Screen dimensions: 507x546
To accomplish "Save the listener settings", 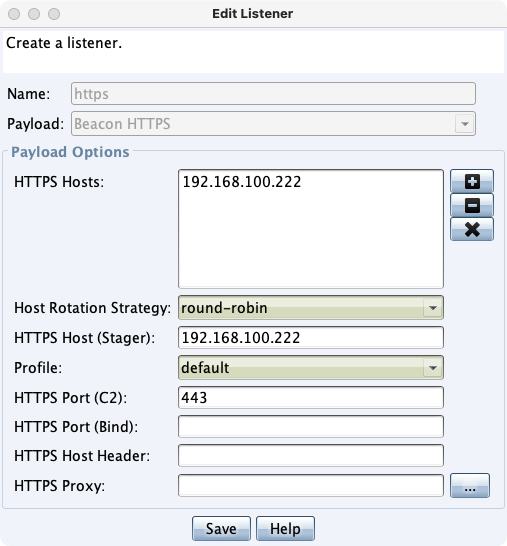I will pyautogui.click(x=221, y=529).
